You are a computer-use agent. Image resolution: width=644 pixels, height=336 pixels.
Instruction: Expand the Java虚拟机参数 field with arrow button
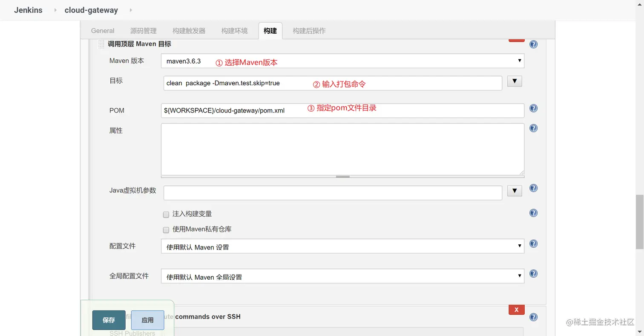click(x=515, y=191)
